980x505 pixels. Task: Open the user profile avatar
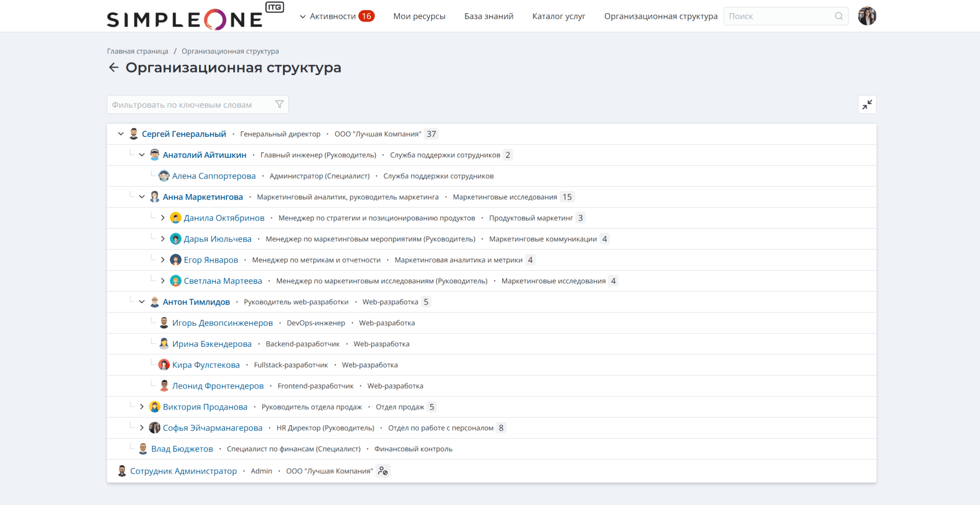tap(867, 16)
